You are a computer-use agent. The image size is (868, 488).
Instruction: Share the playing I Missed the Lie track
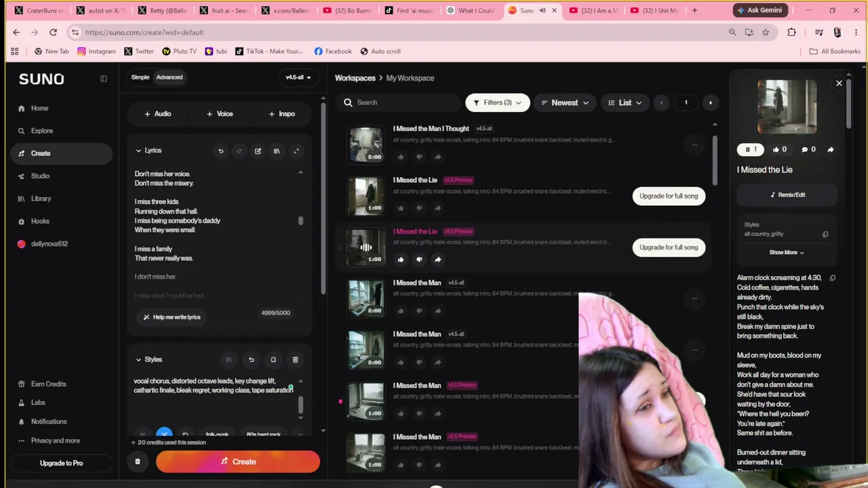[437, 260]
